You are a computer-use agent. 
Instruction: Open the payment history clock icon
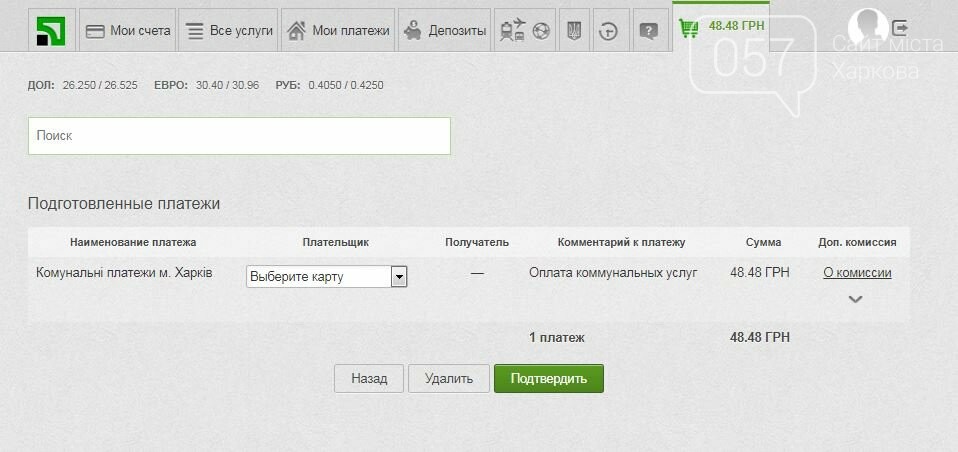[x=607, y=31]
